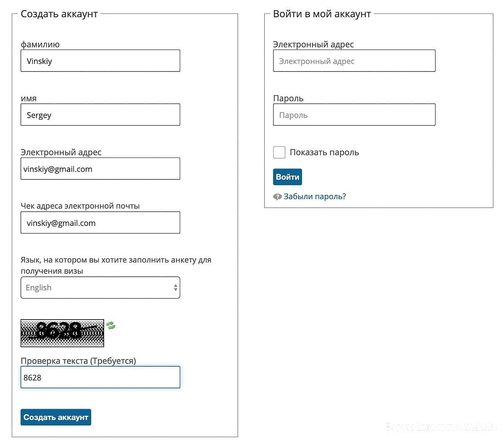Focus the captcha text field showing 8628
Viewport: 504px width, 446px height.
pos(100,377)
